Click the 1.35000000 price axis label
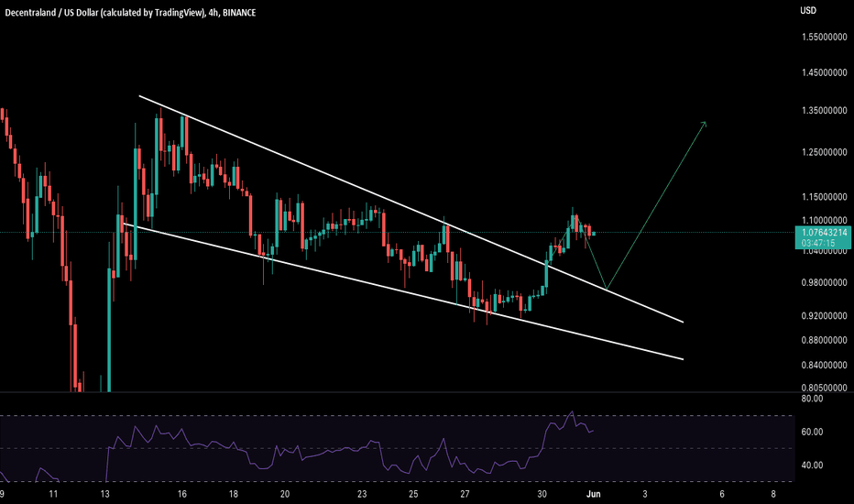The height and width of the screenshot is (504, 854). [x=824, y=111]
